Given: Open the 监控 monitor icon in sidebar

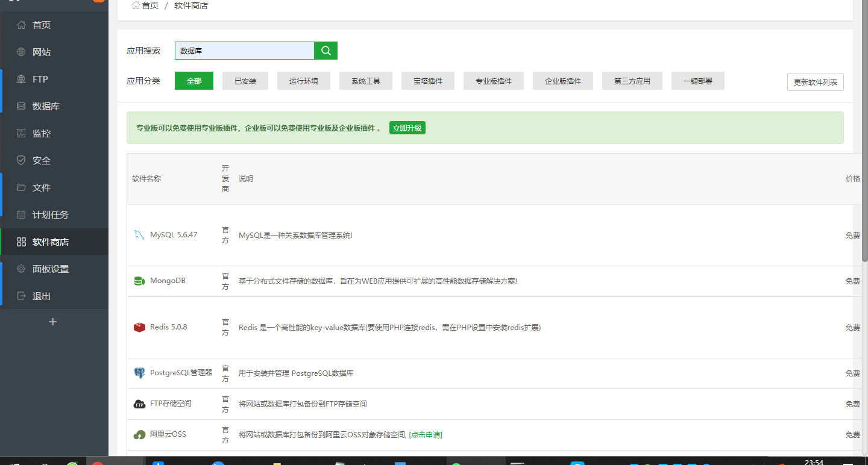Looking at the screenshot, I should pyautogui.click(x=21, y=134).
